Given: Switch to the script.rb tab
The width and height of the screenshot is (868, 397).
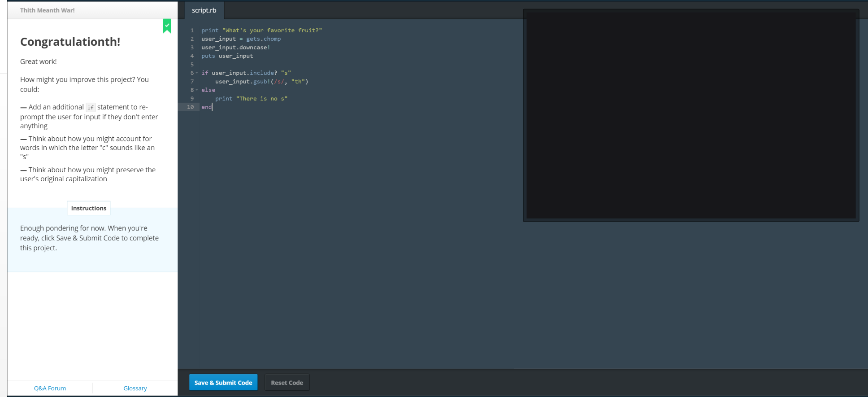Looking at the screenshot, I should (x=204, y=10).
